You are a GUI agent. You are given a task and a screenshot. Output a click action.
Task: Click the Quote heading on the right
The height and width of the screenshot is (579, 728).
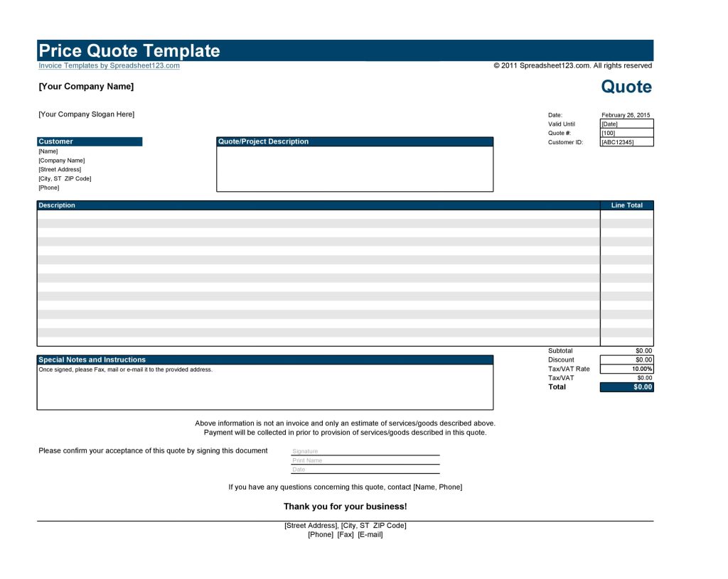pos(626,86)
